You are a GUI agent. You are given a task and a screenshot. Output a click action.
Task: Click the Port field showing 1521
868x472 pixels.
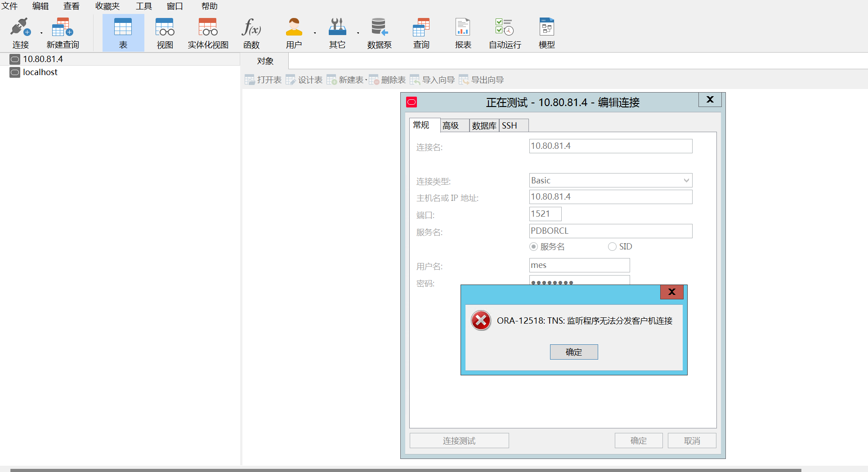point(546,214)
